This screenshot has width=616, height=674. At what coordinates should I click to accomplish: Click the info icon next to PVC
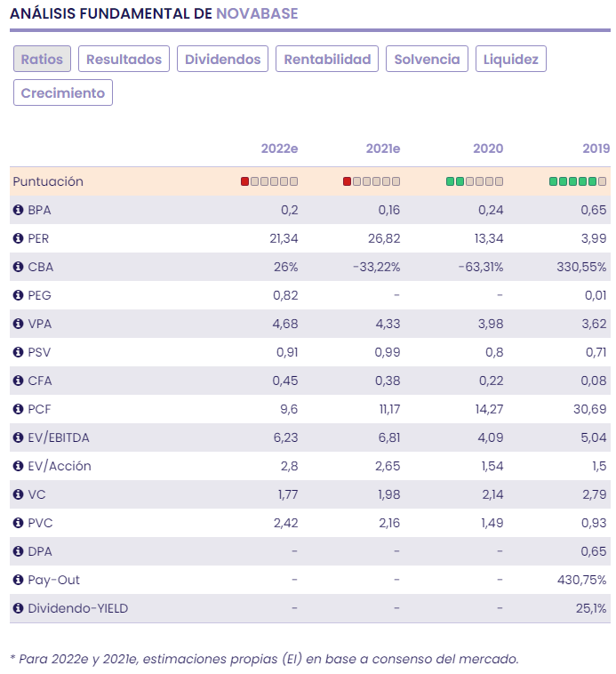click(18, 523)
